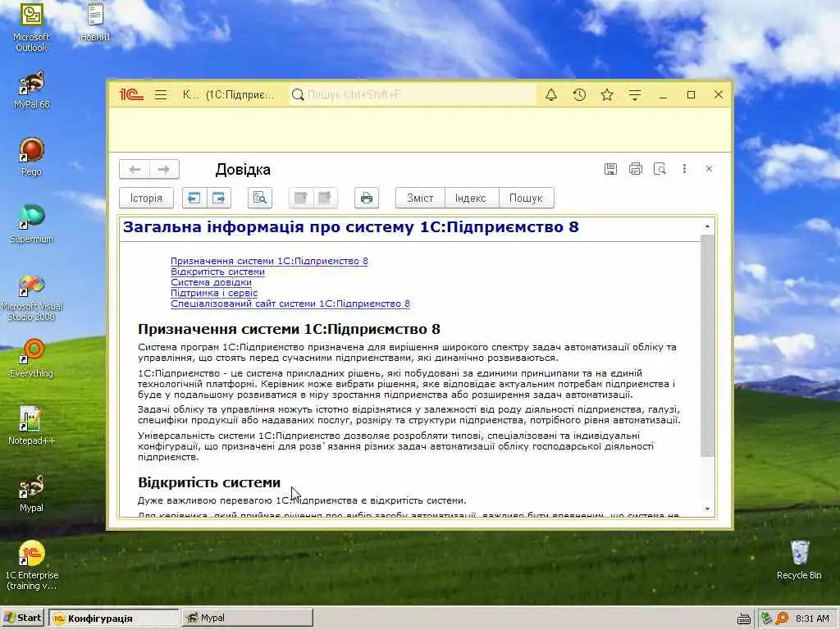Switch to the Зміст tab
The image size is (840, 630).
point(420,199)
